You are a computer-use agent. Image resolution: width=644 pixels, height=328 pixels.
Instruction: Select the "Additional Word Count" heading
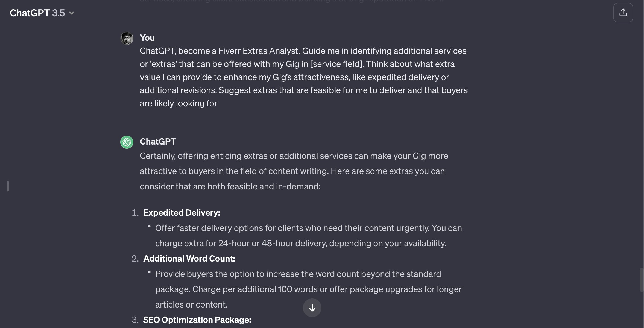click(x=189, y=259)
